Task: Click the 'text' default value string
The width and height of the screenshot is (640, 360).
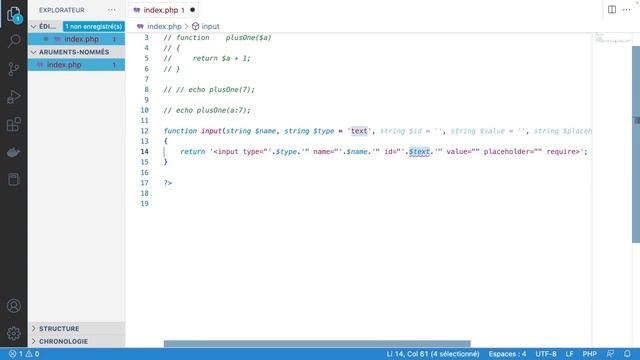Action: [x=359, y=131]
